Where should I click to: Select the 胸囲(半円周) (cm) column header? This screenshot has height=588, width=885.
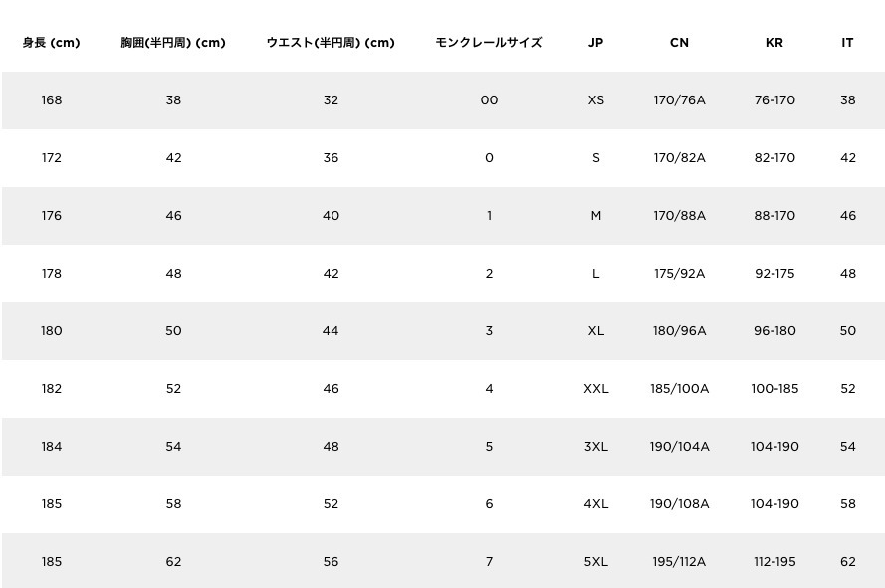click(x=173, y=43)
